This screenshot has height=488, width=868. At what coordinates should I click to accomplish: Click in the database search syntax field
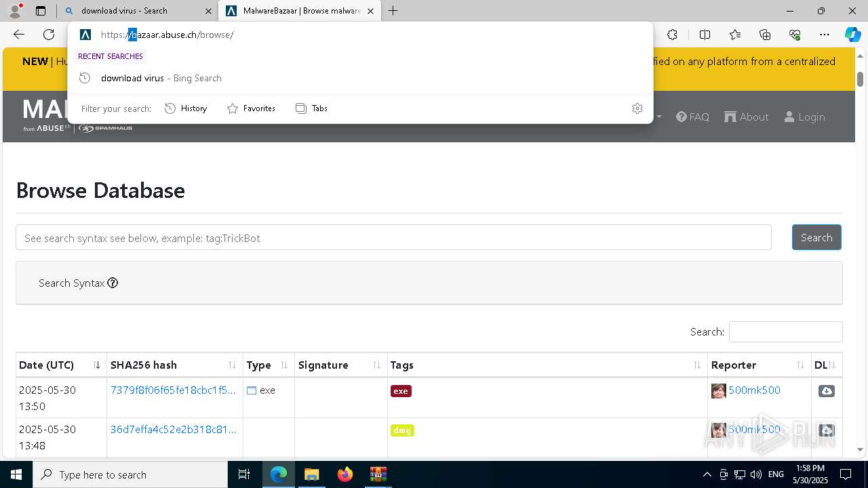tap(393, 238)
